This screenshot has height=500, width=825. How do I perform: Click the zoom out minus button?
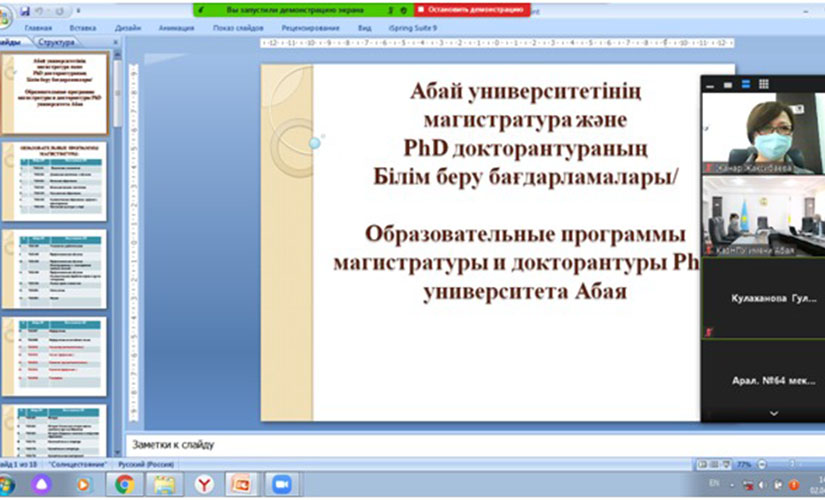pos(761,465)
